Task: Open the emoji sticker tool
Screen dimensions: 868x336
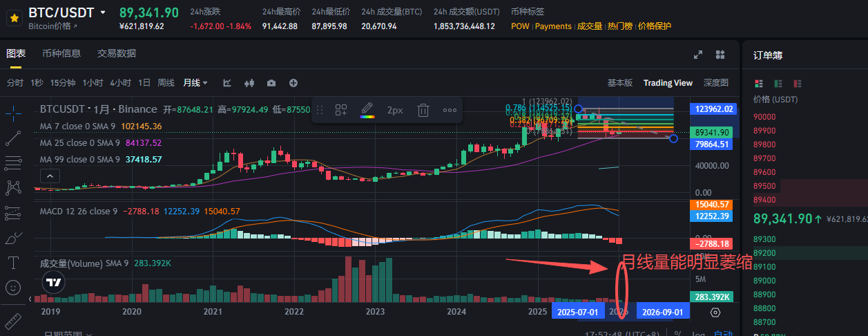Action: (12, 287)
